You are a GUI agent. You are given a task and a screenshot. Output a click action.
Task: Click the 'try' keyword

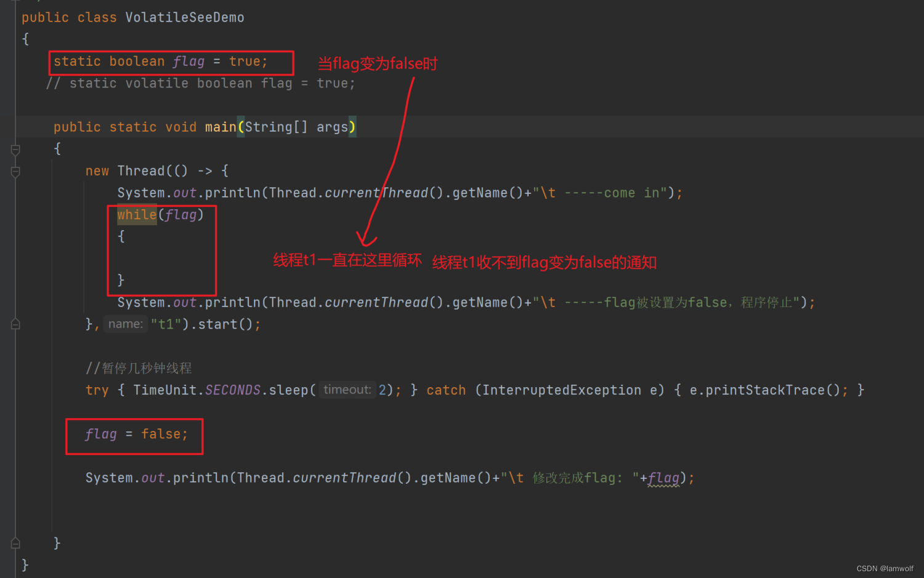click(x=97, y=390)
